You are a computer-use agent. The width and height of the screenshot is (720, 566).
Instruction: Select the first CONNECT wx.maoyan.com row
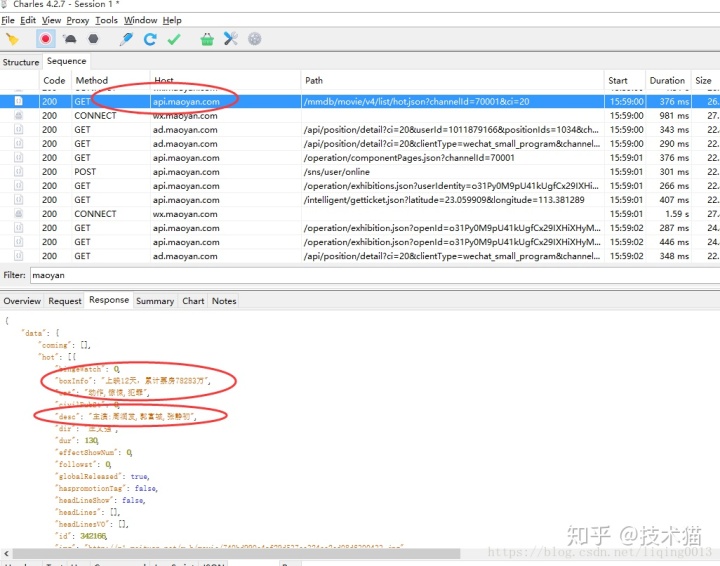pyautogui.click(x=360, y=116)
